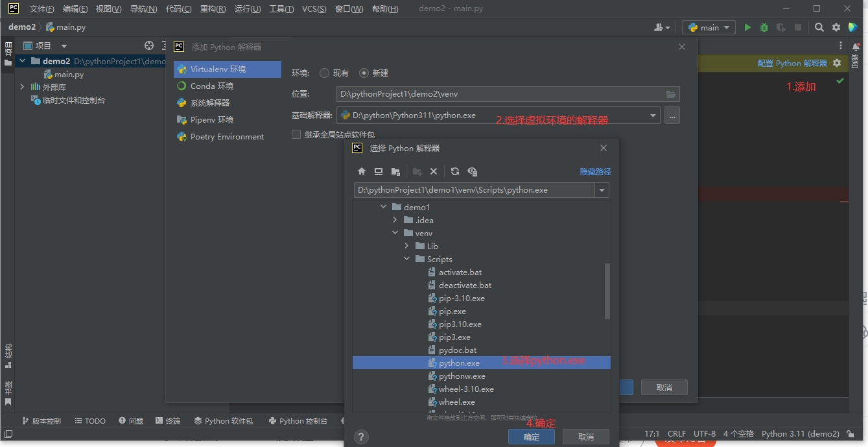The height and width of the screenshot is (447, 868).
Task: Click the user account icon in toolbar
Action: (662, 27)
